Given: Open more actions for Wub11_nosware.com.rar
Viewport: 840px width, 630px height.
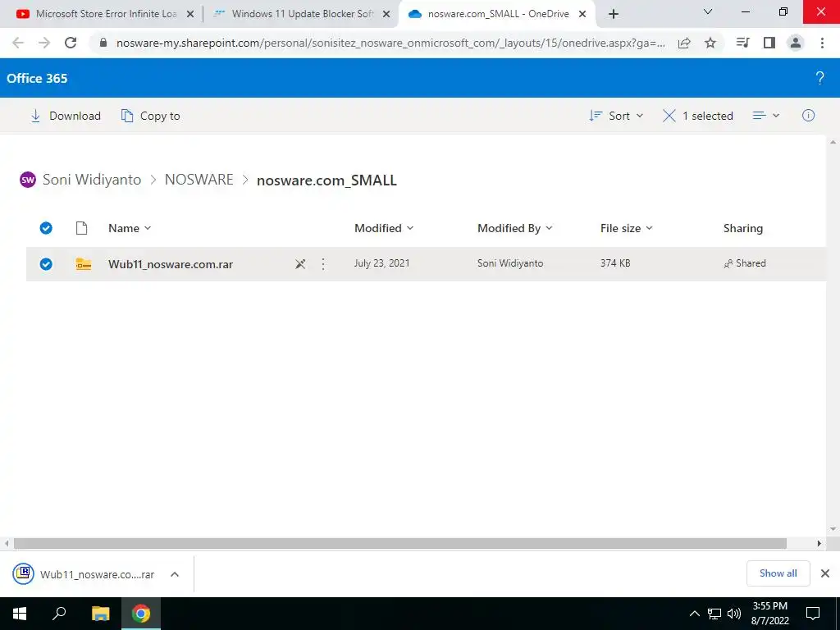Looking at the screenshot, I should point(323,263).
